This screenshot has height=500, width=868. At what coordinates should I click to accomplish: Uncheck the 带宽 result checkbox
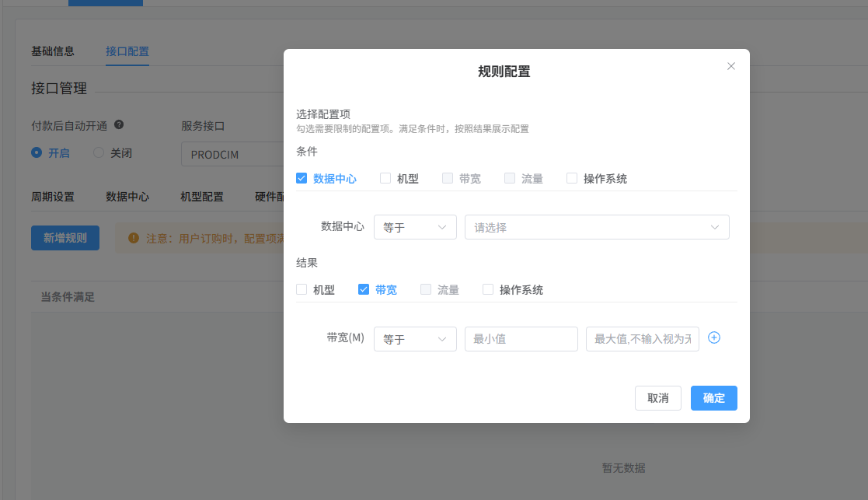click(364, 289)
